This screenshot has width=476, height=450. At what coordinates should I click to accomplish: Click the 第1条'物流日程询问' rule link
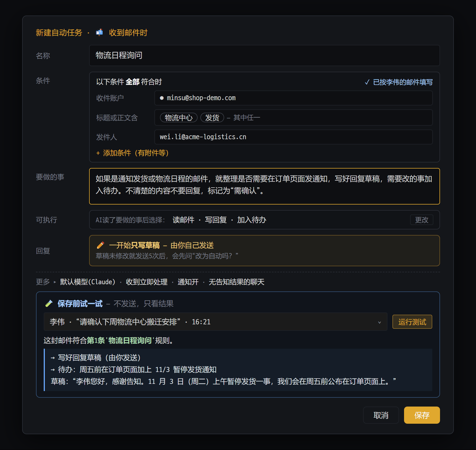pos(120,340)
